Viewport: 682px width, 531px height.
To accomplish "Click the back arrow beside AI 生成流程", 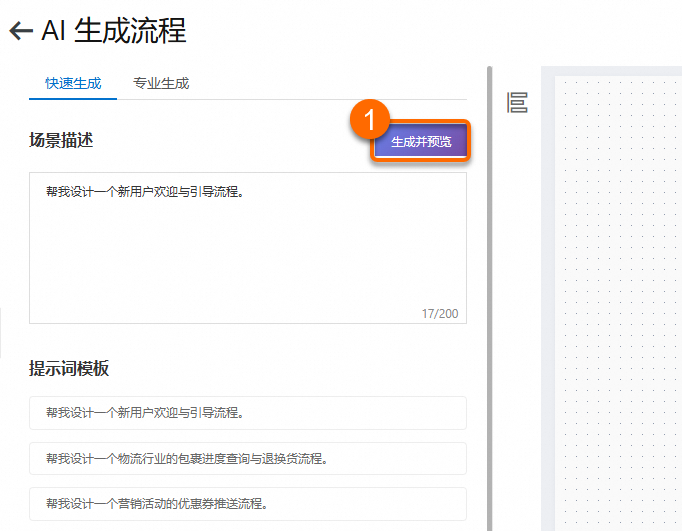I will click(x=21, y=31).
